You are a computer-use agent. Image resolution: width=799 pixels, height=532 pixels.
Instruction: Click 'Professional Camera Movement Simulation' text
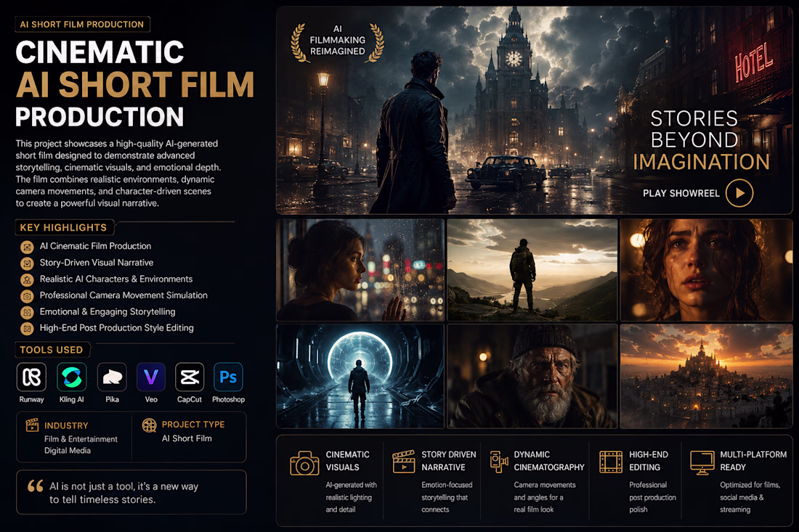click(x=123, y=295)
